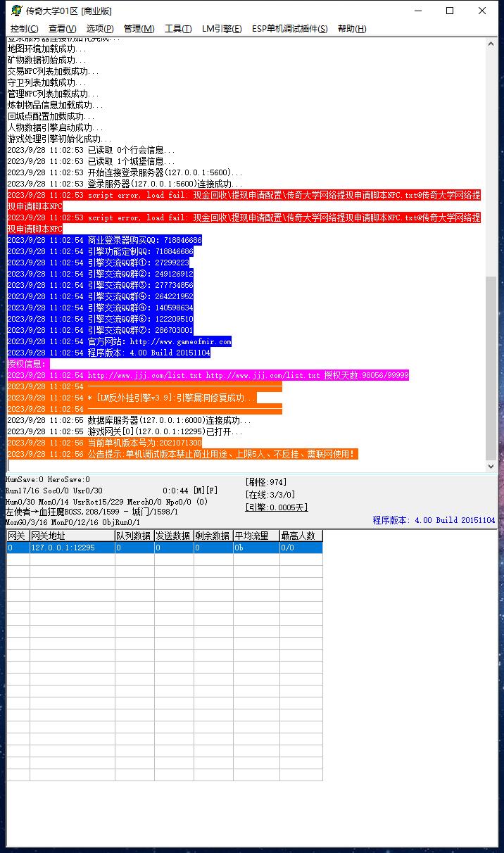This screenshot has width=504, height=853.
Task: Click the HumSave:0 HeroSave:0 status line
Action: [x=48, y=479]
